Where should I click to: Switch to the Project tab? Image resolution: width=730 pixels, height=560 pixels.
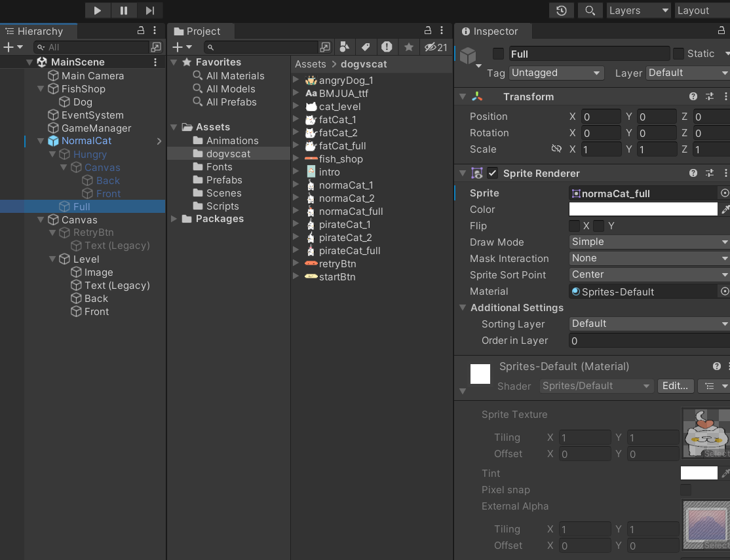click(201, 31)
